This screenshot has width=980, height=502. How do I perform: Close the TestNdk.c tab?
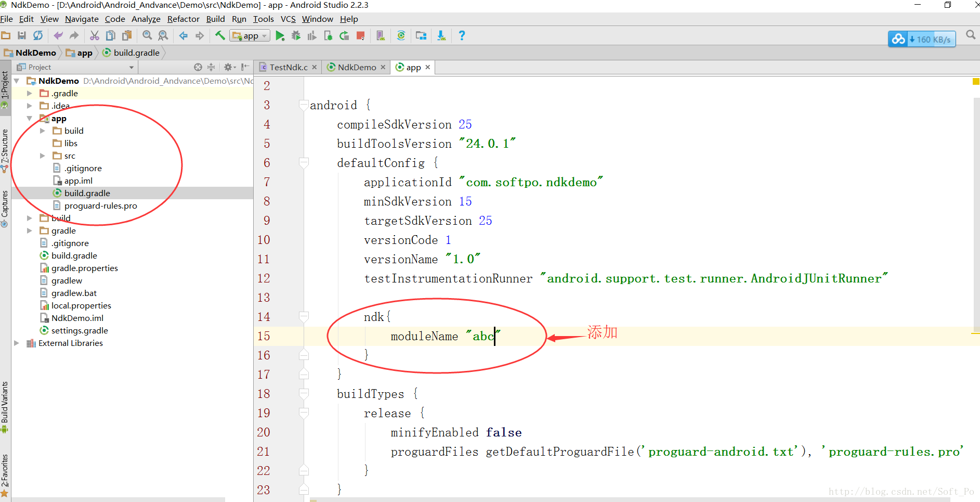[315, 67]
